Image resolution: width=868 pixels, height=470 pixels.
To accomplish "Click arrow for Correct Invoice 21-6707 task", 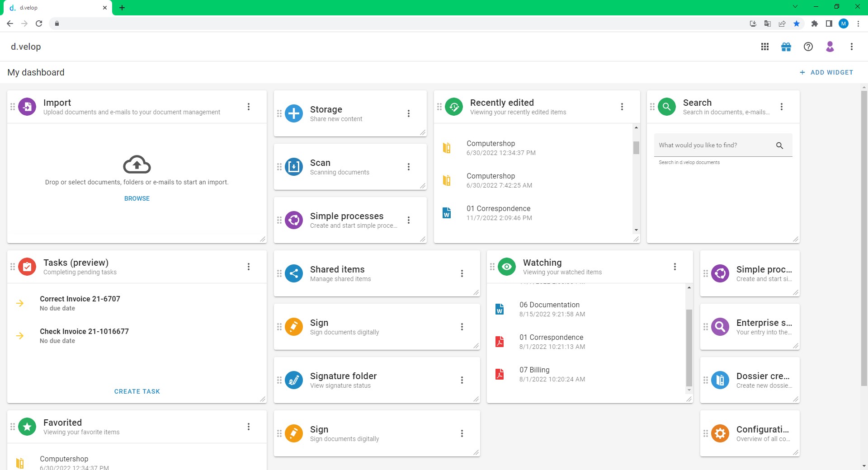I will click(x=20, y=303).
